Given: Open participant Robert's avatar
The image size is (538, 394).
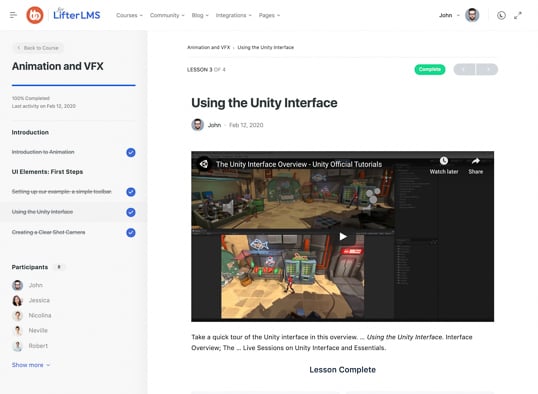Looking at the screenshot, I should pyautogui.click(x=17, y=346).
